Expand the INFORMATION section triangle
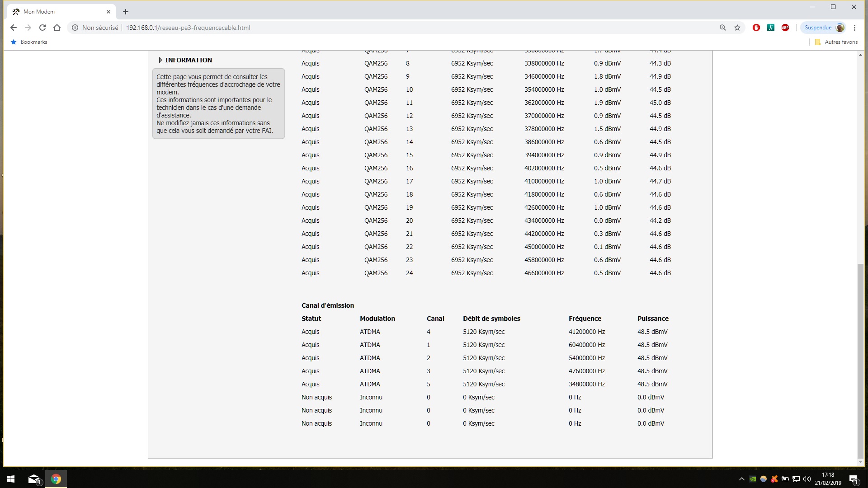Image resolution: width=868 pixels, height=488 pixels. (x=160, y=60)
